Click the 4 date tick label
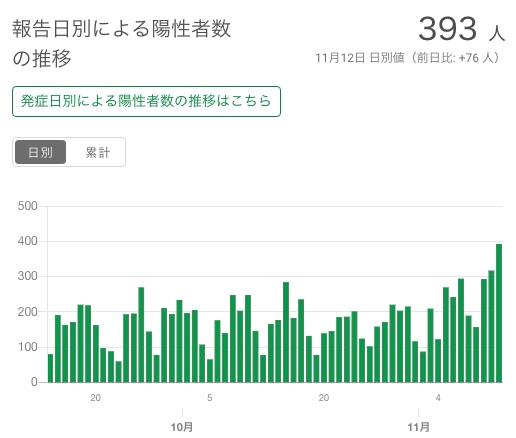This screenshot has height=438, width=516. click(x=438, y=398)
